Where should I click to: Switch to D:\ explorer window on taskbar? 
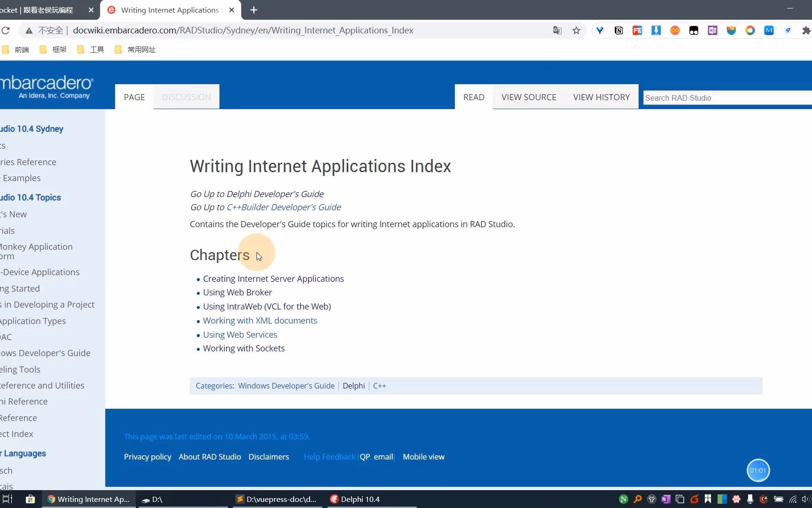(183, 499)
